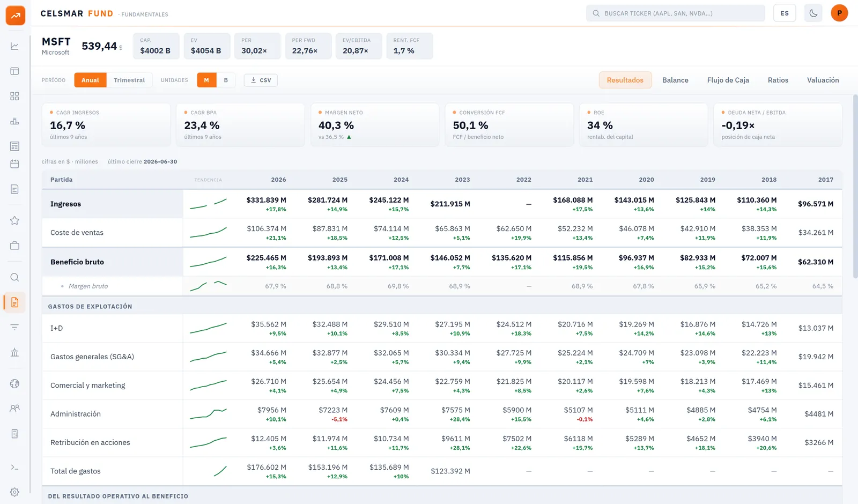This screenshot has height=504, width=858.
Task: Open the line chart sidebar icon
Action: tap(14, 46)
